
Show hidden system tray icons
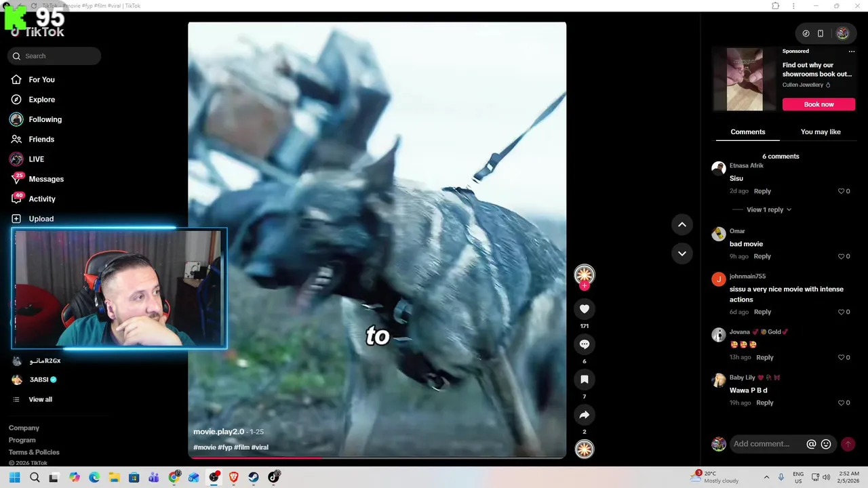click(x=766, y=477)
